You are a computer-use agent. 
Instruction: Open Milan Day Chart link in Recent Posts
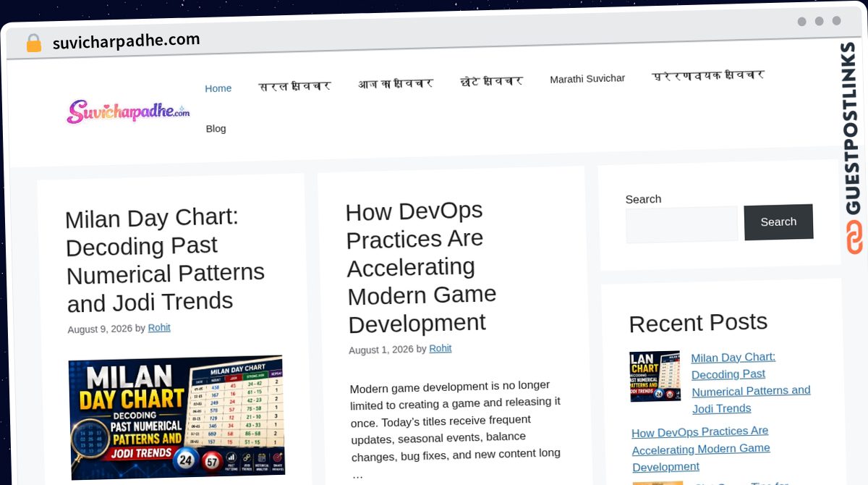coord(751,382)
